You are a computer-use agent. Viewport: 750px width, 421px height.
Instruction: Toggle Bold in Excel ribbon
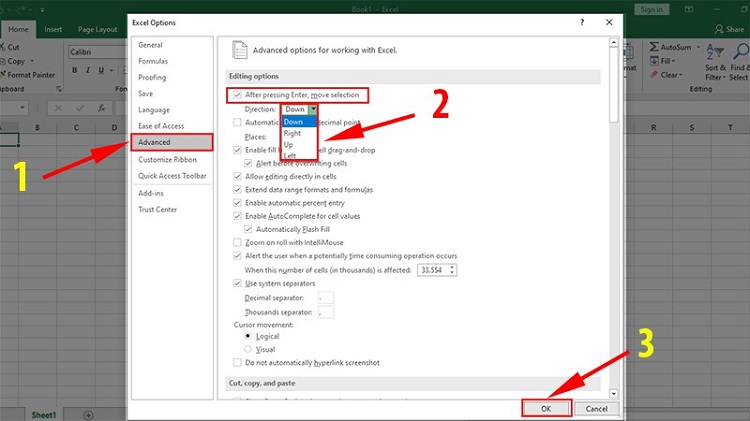point(75,70)
